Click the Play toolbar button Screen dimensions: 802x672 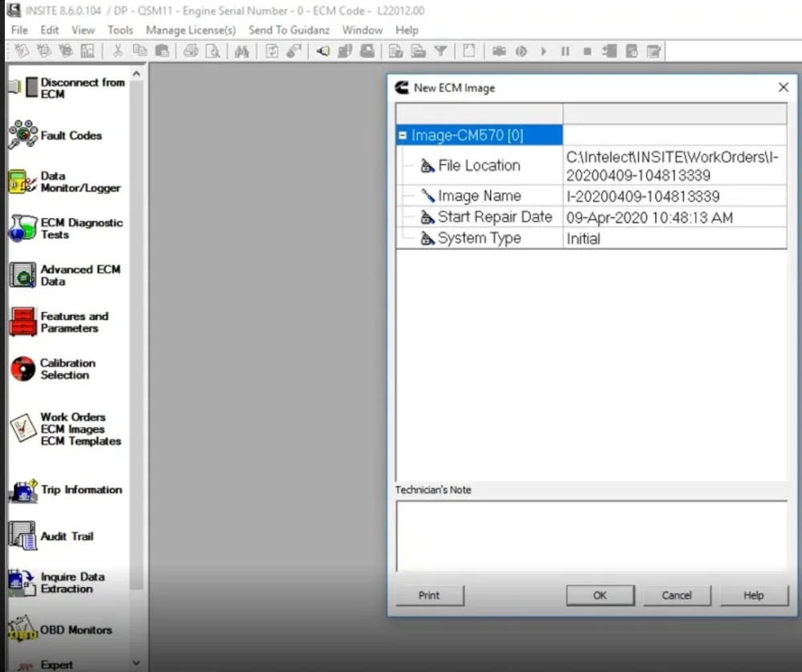point(544,51)
